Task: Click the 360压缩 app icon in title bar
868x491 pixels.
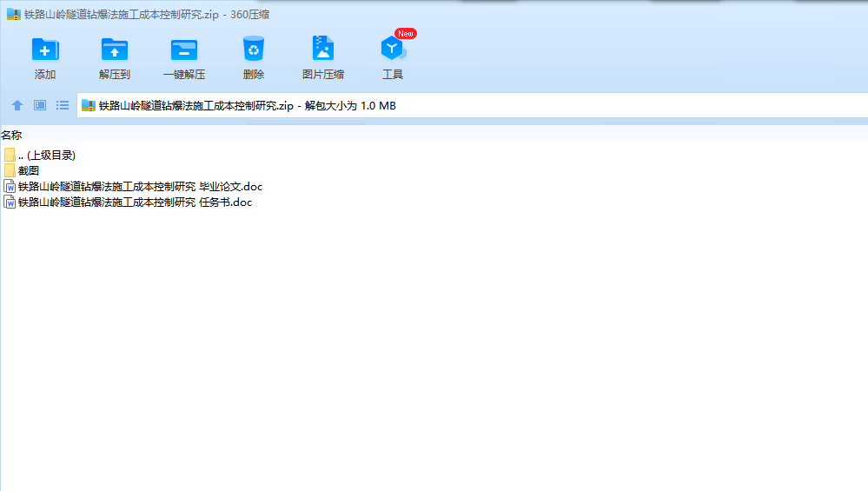Action: click(14, 15)
